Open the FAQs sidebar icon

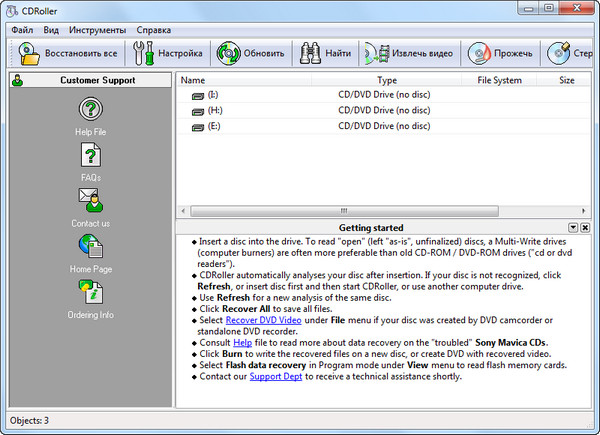click(91, 155)
